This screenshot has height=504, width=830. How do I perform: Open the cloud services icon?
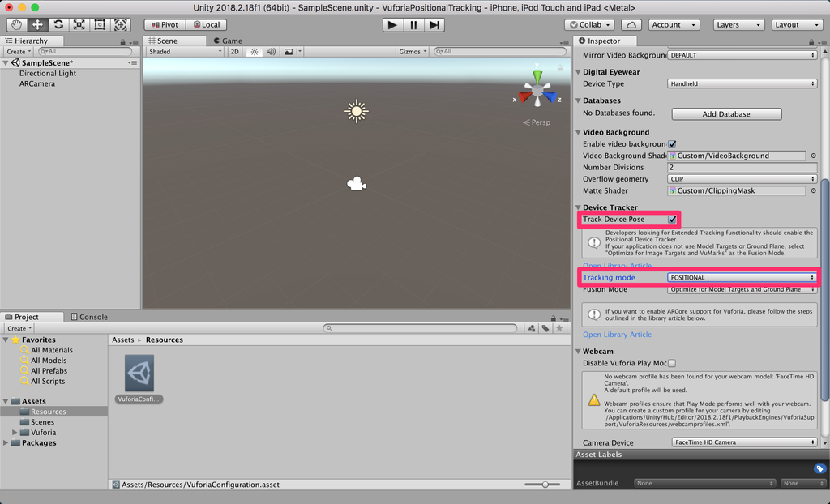631,25
